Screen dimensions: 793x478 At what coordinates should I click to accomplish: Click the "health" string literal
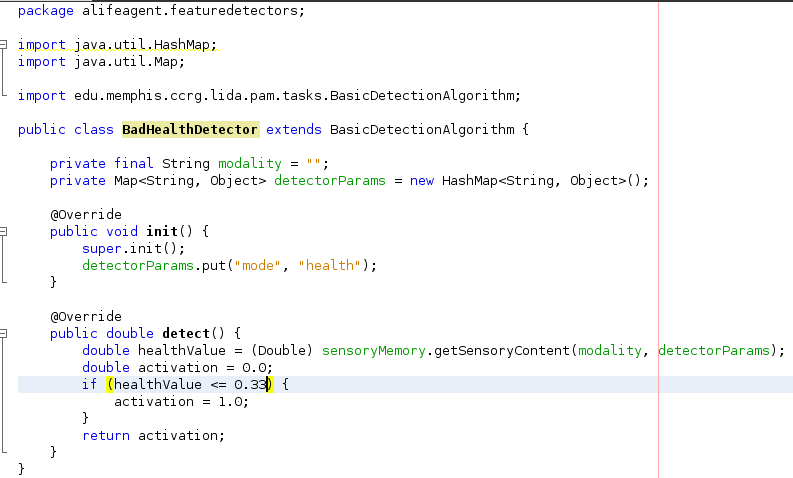[329, 266]
